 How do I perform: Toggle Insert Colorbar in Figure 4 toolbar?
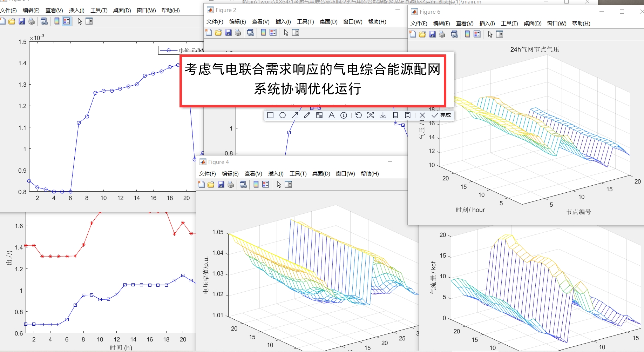(x=256, y=185)
